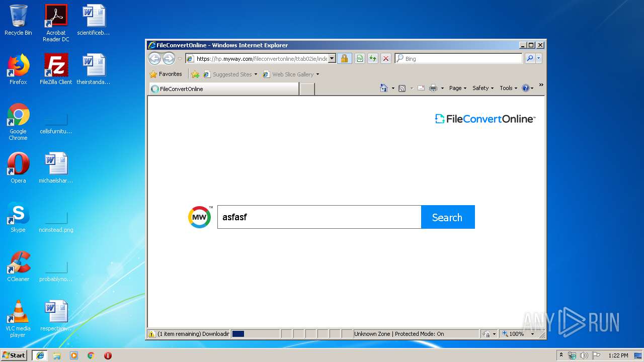Select the ncinstead.png file
644x362 pixels.
tap(56, 220)
